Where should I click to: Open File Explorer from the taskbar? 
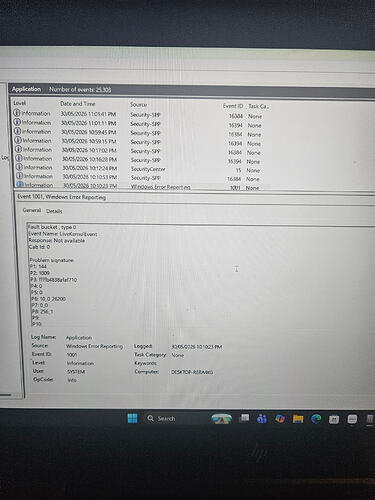click(x=298, y=419)
